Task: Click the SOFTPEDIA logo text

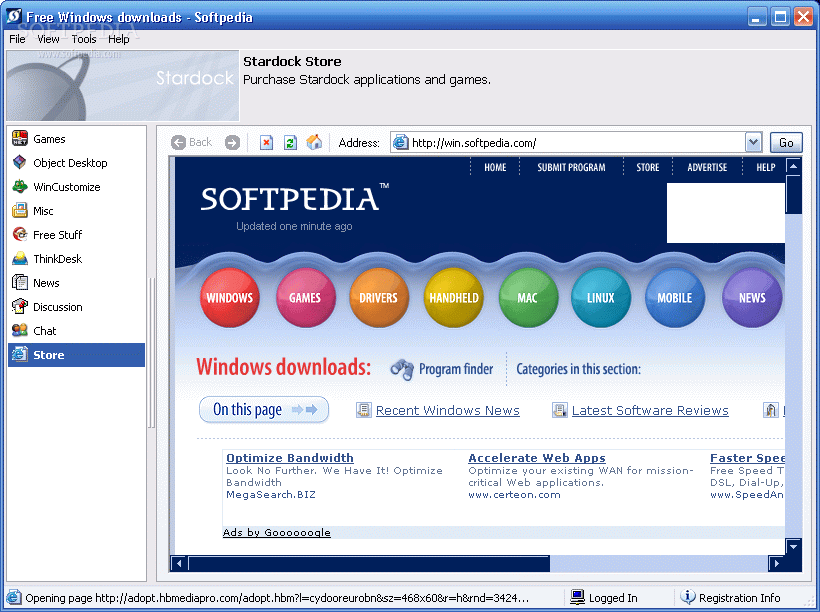Action: tap(290, 199)
